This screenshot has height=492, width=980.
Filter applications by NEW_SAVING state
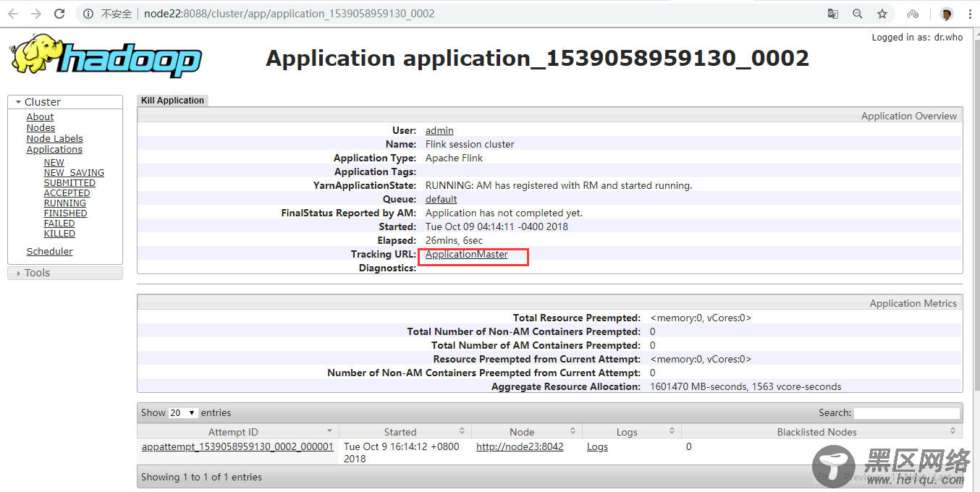74,173
